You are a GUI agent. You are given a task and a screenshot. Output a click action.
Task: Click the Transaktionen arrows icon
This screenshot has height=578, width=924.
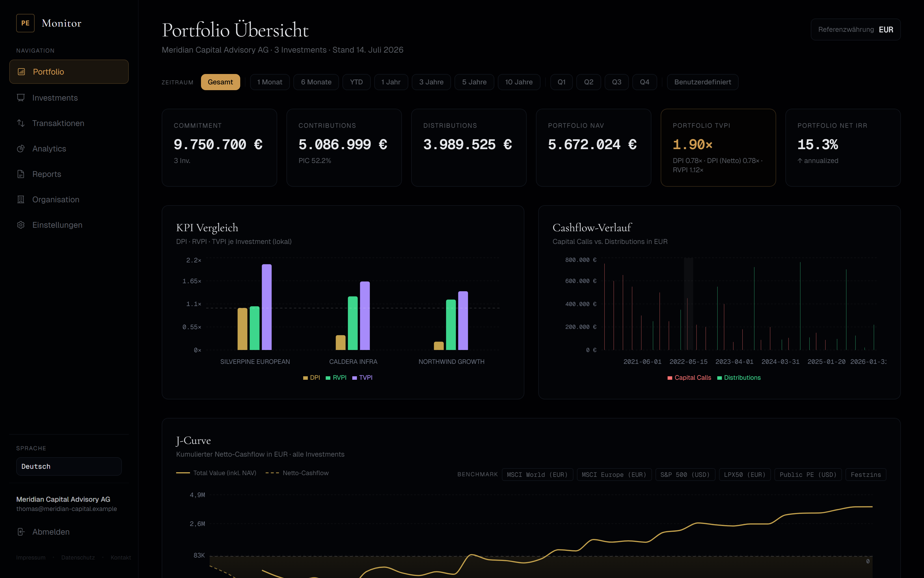pos(21,123)
